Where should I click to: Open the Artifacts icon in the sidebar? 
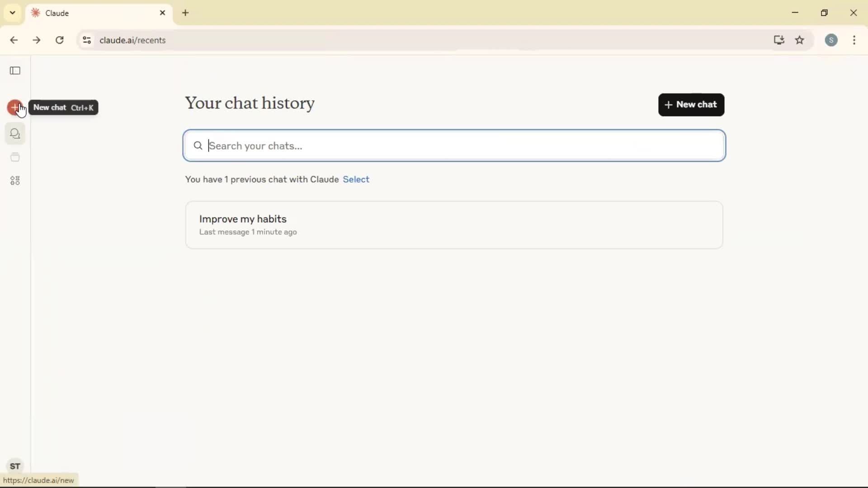pos(15,181)
